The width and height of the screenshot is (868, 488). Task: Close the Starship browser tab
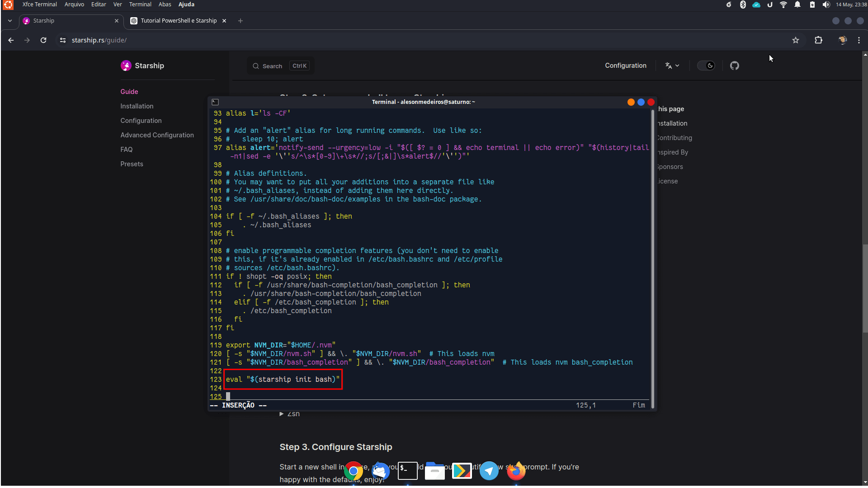(117, 21)
